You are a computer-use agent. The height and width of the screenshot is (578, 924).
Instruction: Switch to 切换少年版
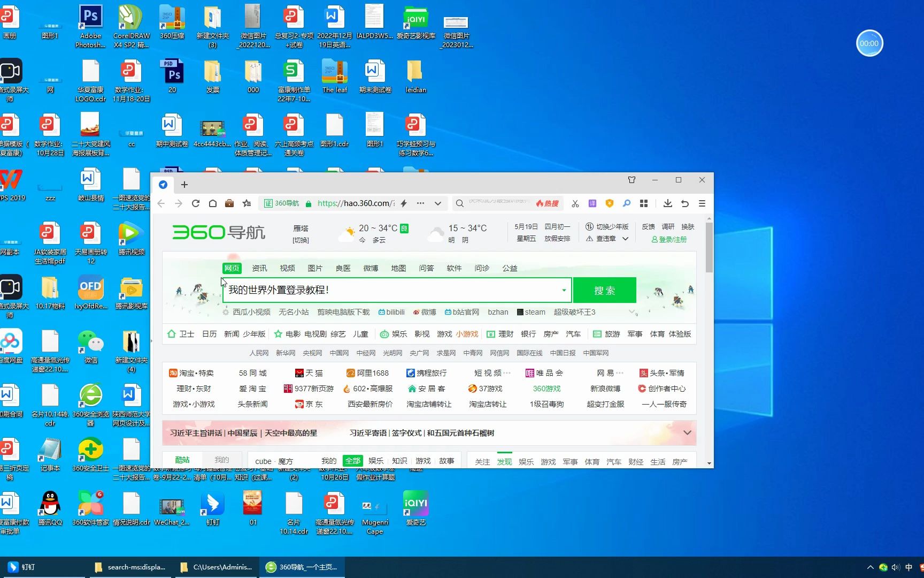(x=607, y=227)
